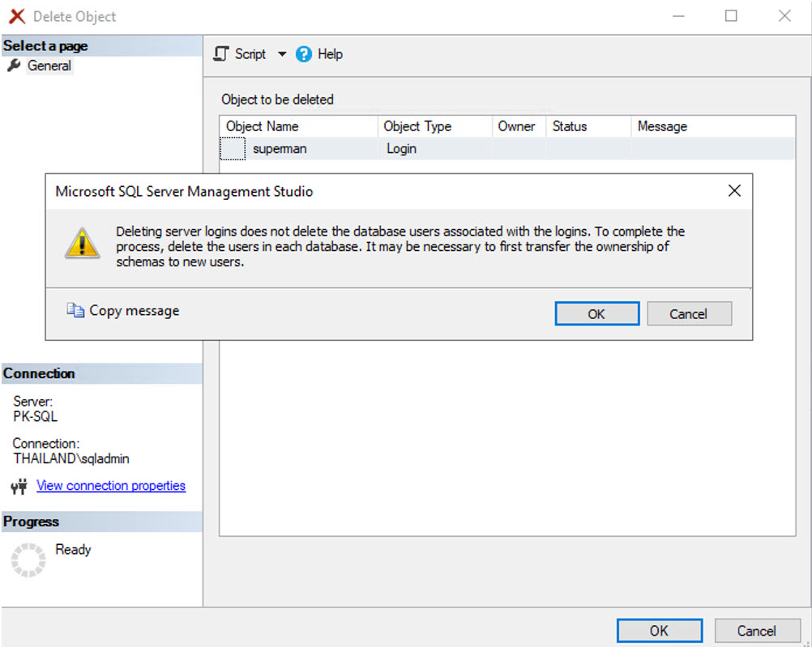
Task: Click the yellow warning triangle icon
Action: [83, 243]
